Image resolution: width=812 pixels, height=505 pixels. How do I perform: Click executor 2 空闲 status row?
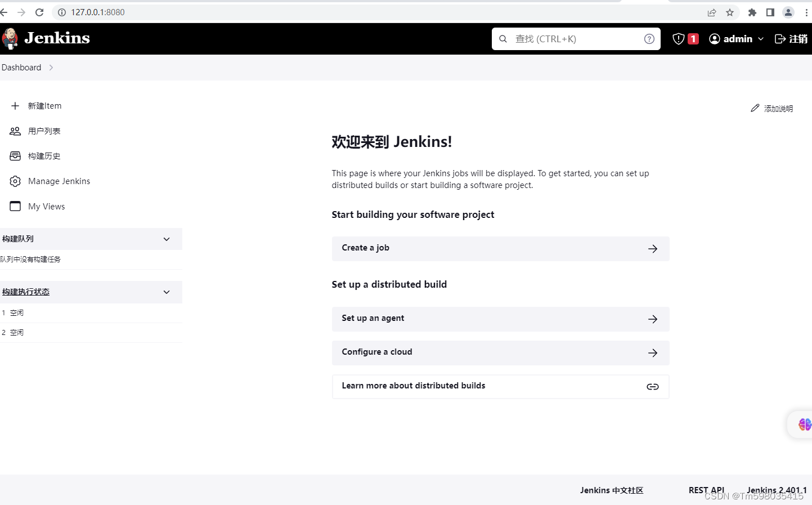coord(91,333)
